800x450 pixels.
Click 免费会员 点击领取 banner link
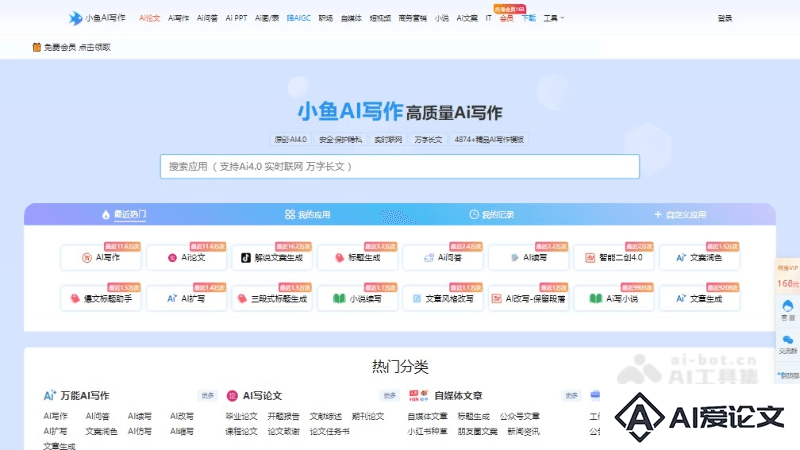coord(77,47)
